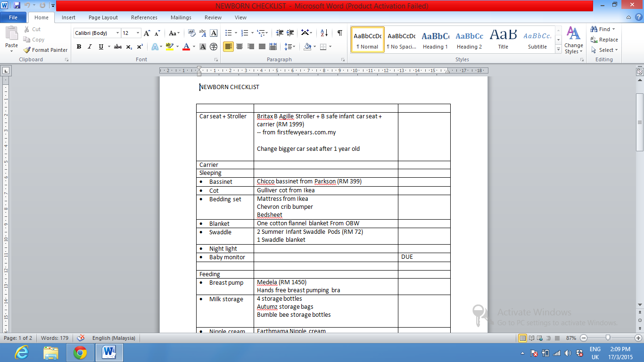Align text right

click(x=251, y=47)
